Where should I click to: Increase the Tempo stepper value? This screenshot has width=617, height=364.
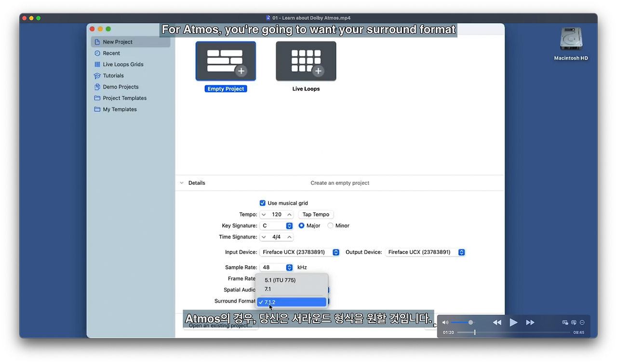pos(289,215)
